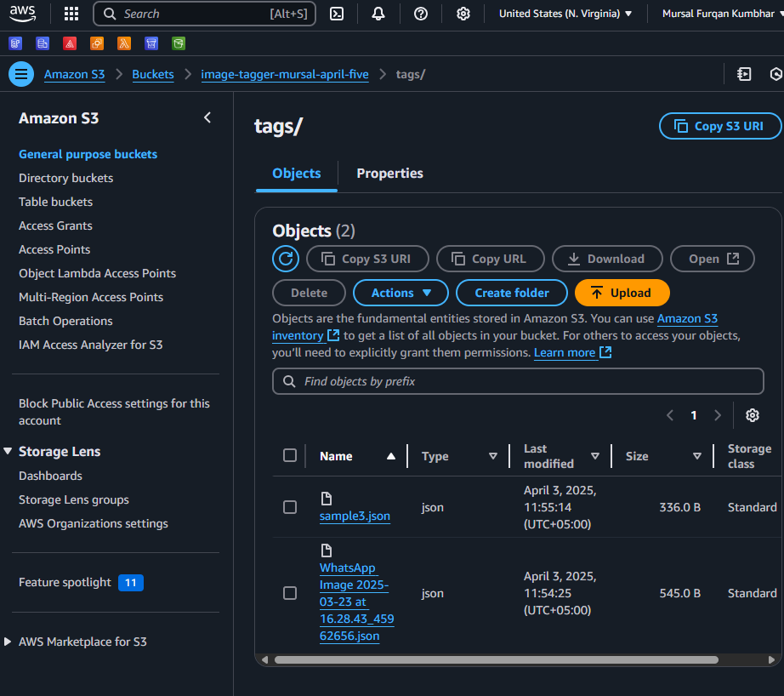Select the sample3.json row checkbox
784x696 pixels.
tap(290, 507)
